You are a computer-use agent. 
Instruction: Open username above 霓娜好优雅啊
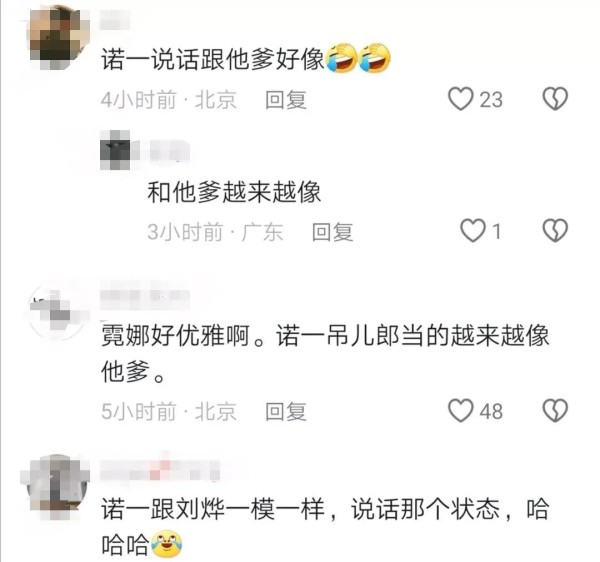pyautogui.click(x=145, y=295)
